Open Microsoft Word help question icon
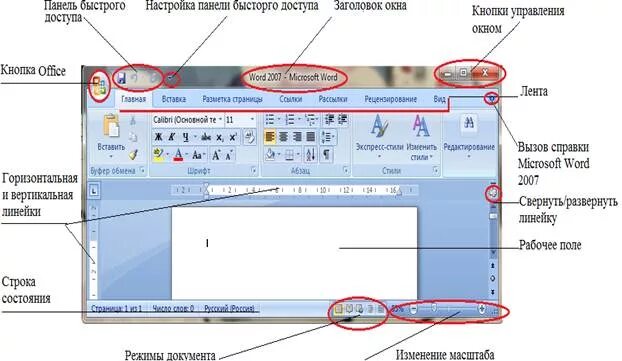The height and width of the screenshot is (361, 622). click(492, 99)
